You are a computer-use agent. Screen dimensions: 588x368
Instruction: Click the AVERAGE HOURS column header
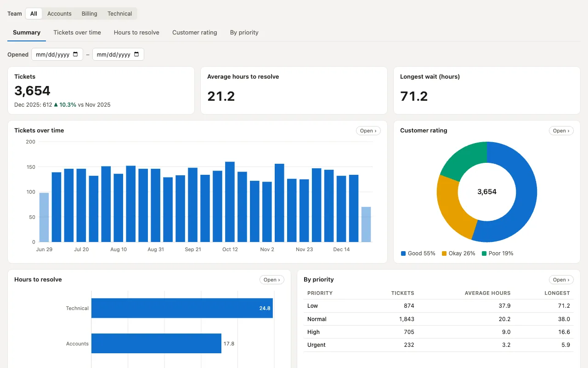coord(487,293)
